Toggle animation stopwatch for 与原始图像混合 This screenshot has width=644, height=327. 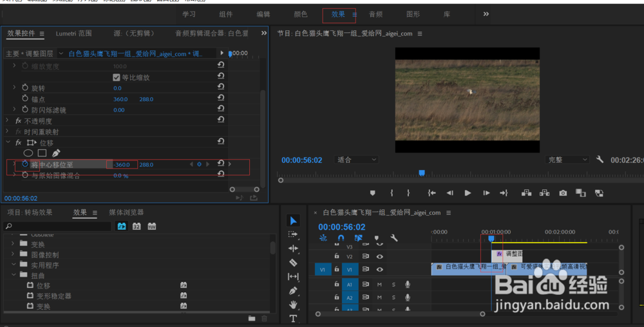click(x=25, y=175)
